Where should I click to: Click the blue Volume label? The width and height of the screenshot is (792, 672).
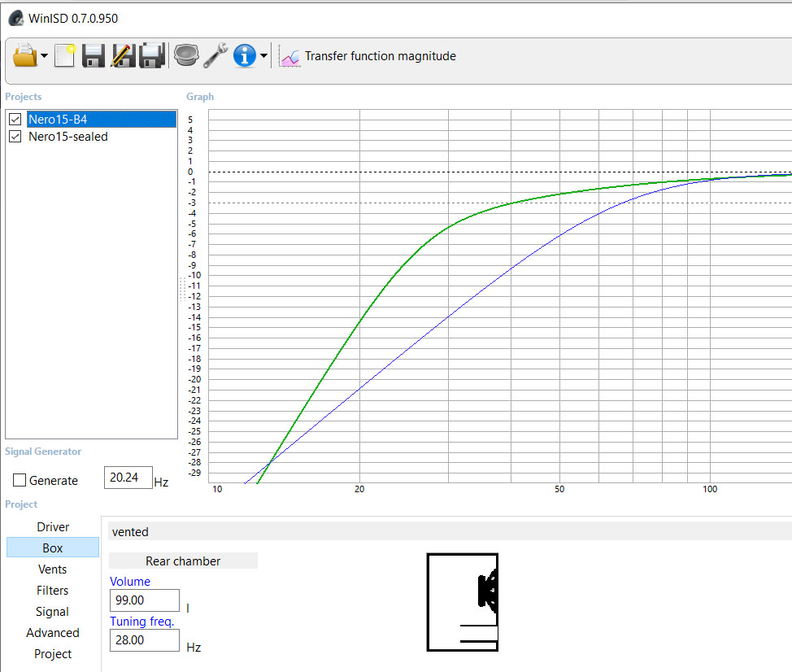pyautogui.click(x=130, y=582)
